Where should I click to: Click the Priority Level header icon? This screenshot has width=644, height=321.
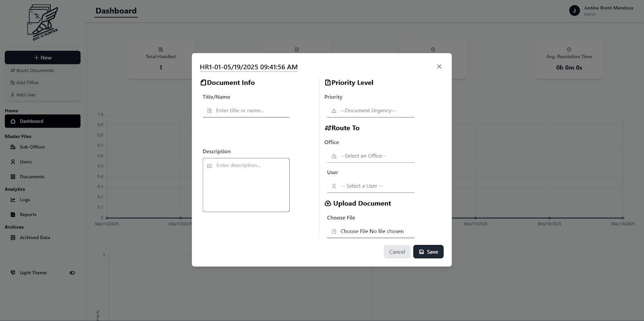point(328,82)
